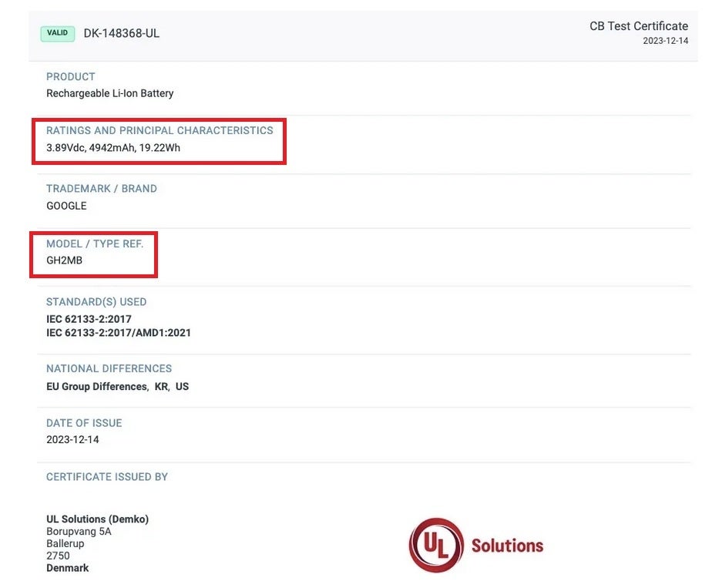Select the 3.89Vdc, 4942mAh, 19.22Wh value

click(x=113, y=147)
